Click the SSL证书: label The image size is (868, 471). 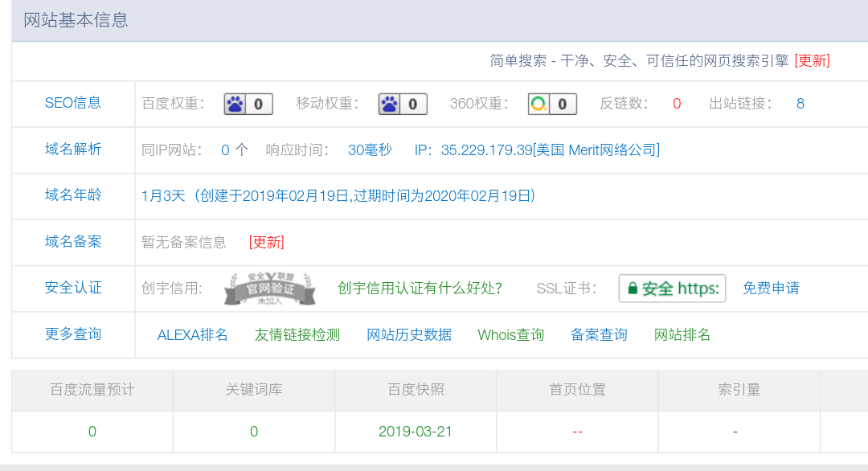tap(567, 289)
